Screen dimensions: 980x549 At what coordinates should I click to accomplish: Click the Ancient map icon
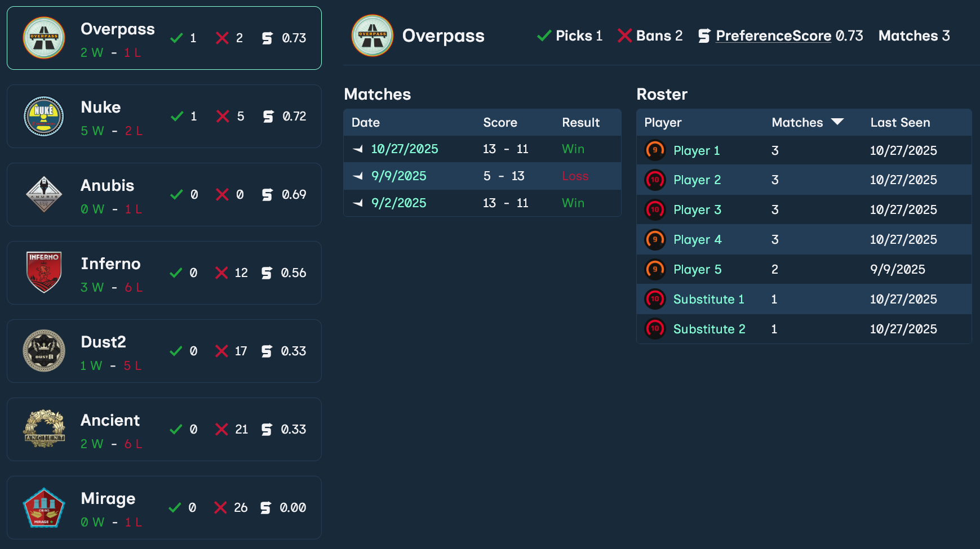(x=44, y=429)
